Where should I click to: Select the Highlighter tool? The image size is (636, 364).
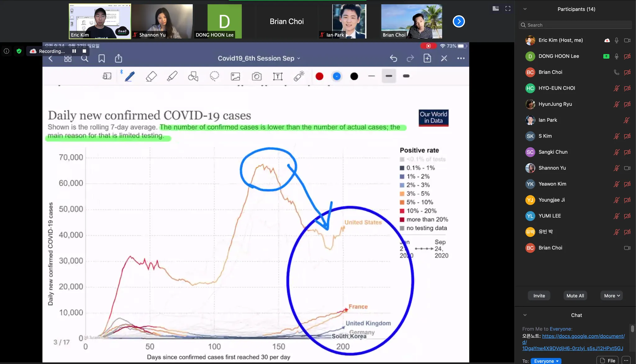pyautogui.click(x=172, y=76)
